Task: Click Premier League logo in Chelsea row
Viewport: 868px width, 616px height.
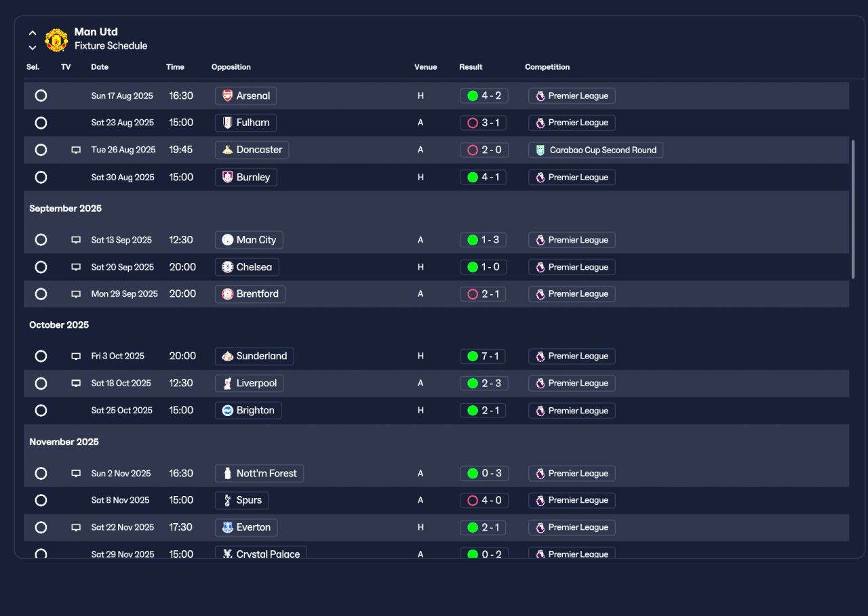Action: click(540, 267)
